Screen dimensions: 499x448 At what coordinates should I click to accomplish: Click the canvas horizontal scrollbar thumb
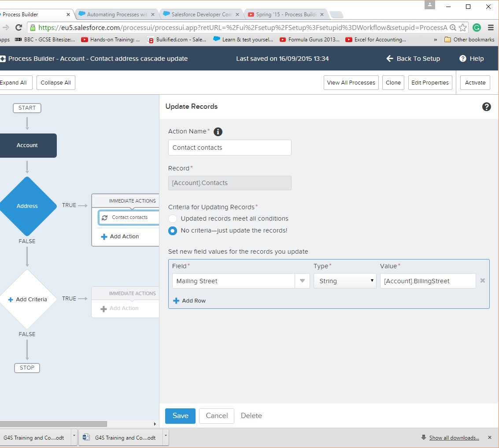tap(53, 424)
